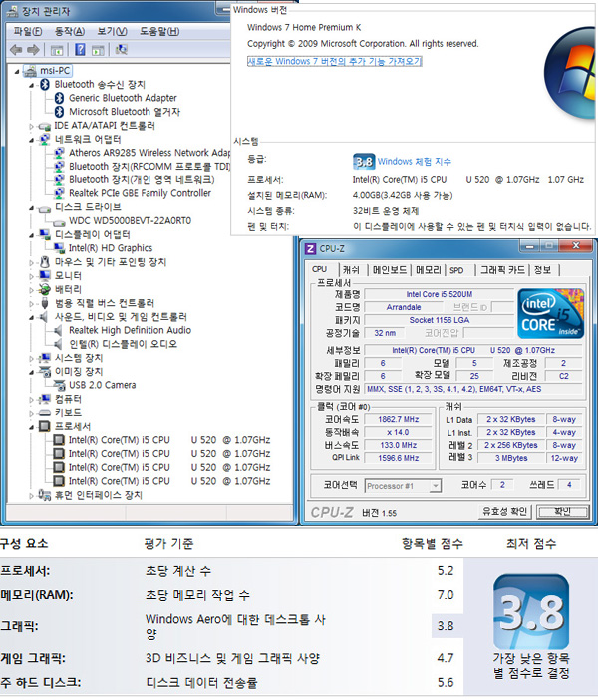Click the 명령어 지원 instructions field
This screenshot has width=598, height=700.
[473, 389]
